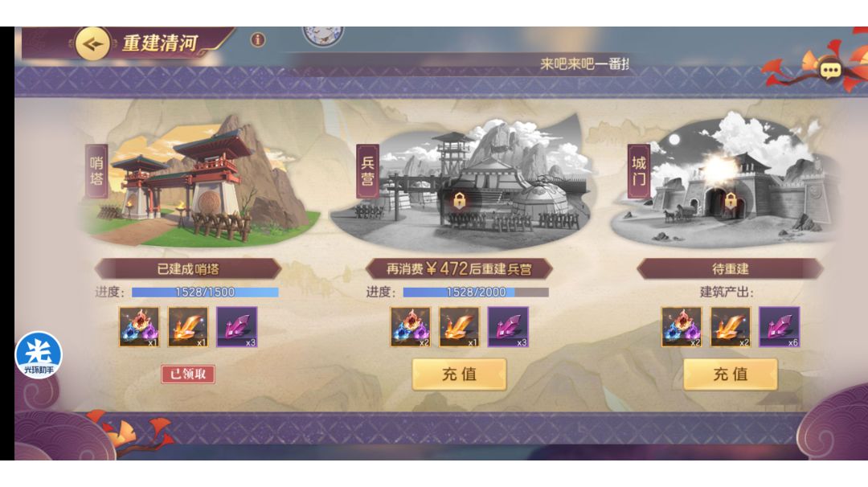Select the 哨塔 mixed gems x1 reward
The width and height of the screenshot is (868, 487).
[139, 327]
